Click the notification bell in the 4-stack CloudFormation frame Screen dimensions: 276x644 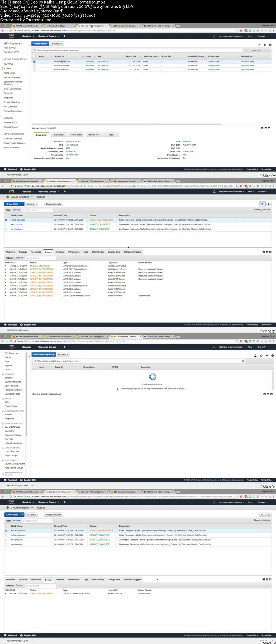pyautogui.click(x=214, y=502)
